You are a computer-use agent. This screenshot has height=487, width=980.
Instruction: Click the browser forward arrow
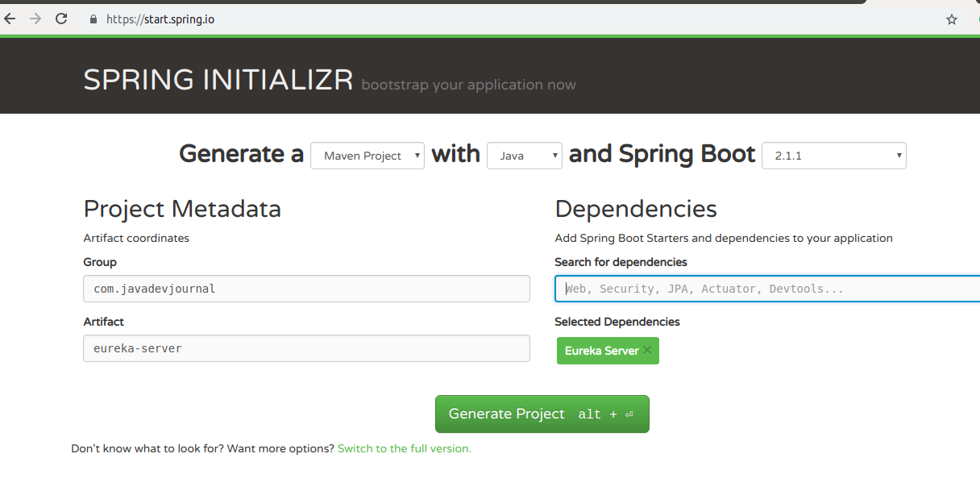35,19
